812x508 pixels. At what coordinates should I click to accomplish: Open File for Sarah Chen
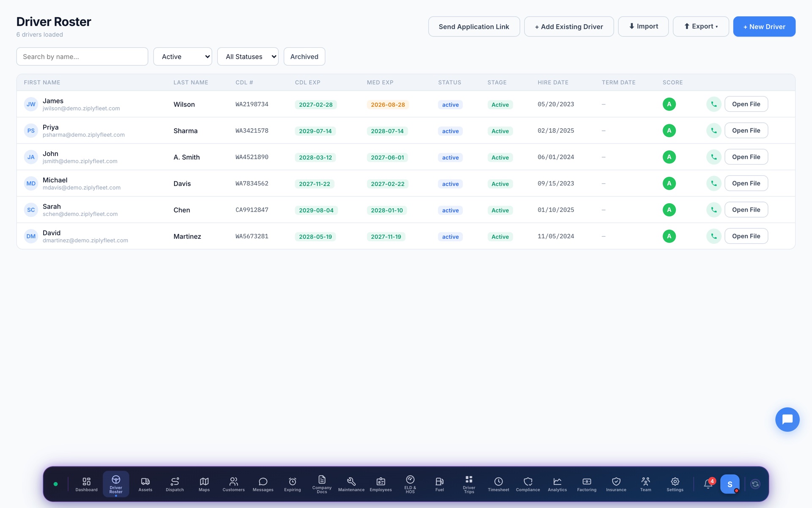[746, 210]
